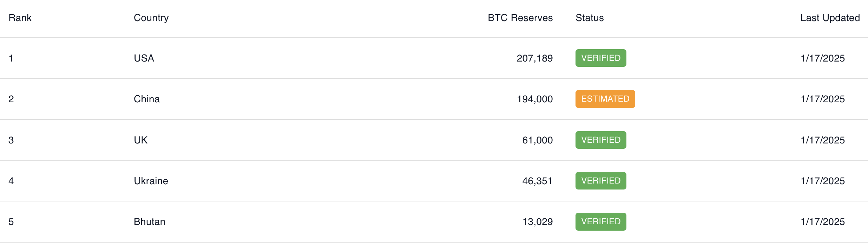Screen dimensions: 868x244
Task: Click the VERIFIED badge for Bhutan
Action: click(x=601, y=221)
